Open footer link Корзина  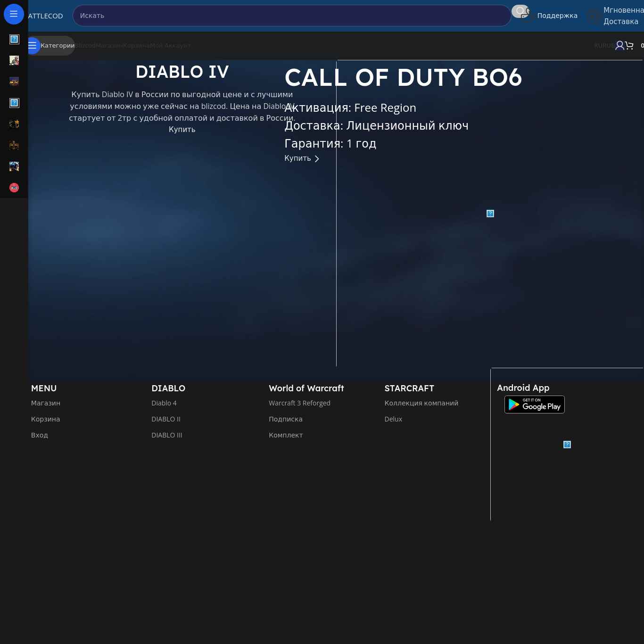tap(45, 419)
